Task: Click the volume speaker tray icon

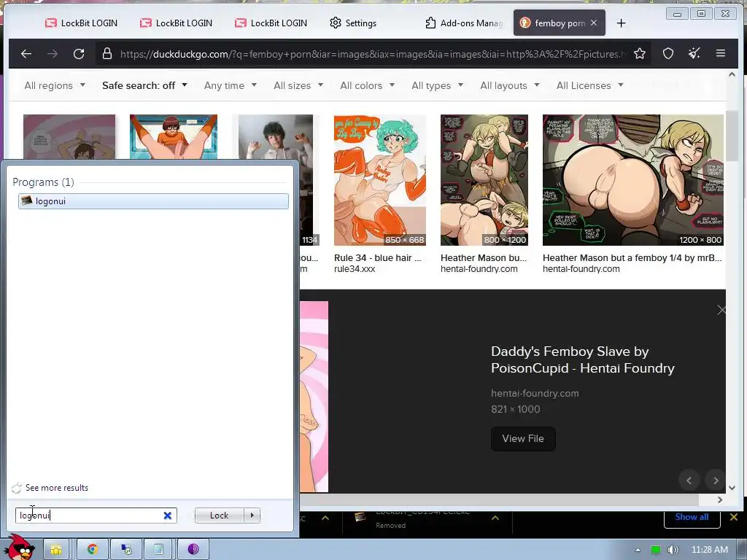Action: pos(672,550)
